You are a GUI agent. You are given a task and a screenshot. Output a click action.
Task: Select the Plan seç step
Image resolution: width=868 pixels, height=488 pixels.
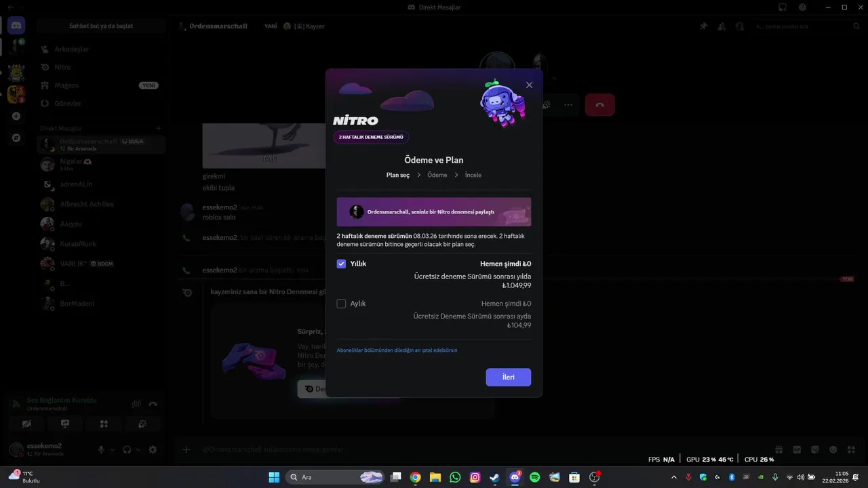[398, 175]
